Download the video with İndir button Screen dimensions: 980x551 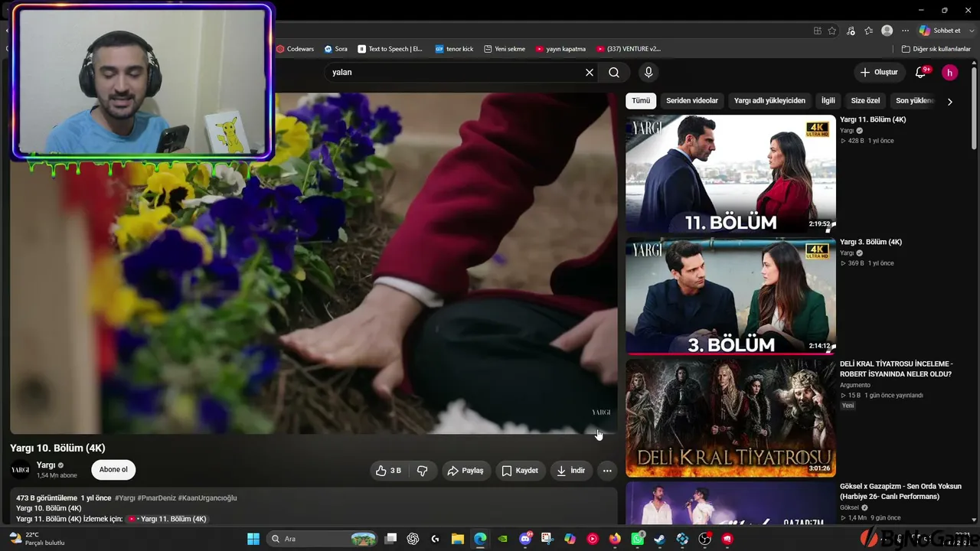tap(570, 471)
